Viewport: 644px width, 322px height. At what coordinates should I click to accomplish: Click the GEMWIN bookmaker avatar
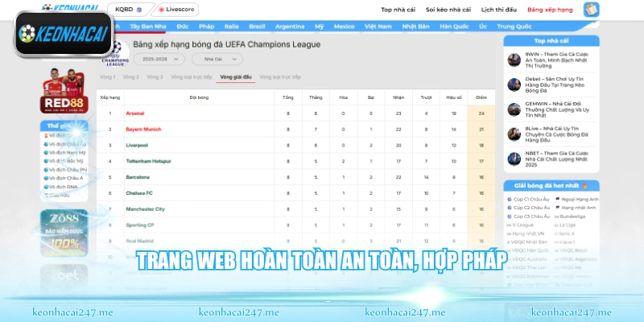(x=514, y=109)
